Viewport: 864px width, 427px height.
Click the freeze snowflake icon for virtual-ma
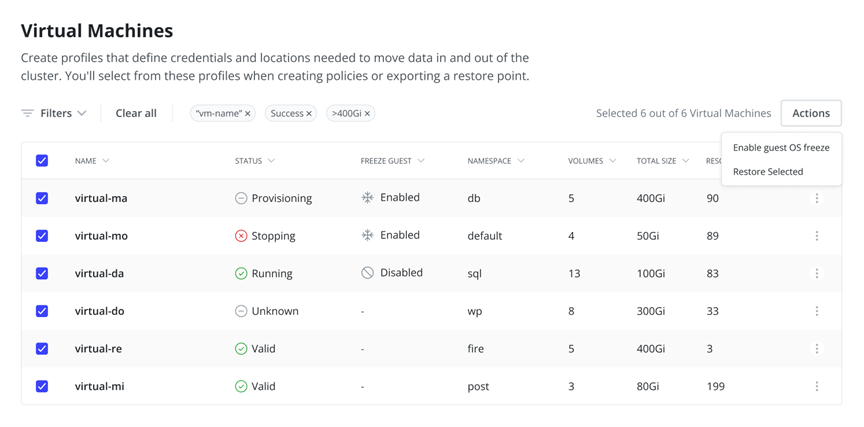tap(367, 198)
